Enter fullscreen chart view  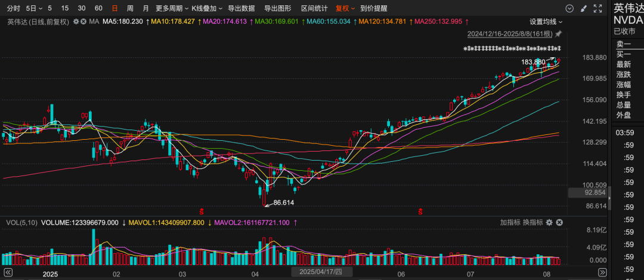pos(598,8)
